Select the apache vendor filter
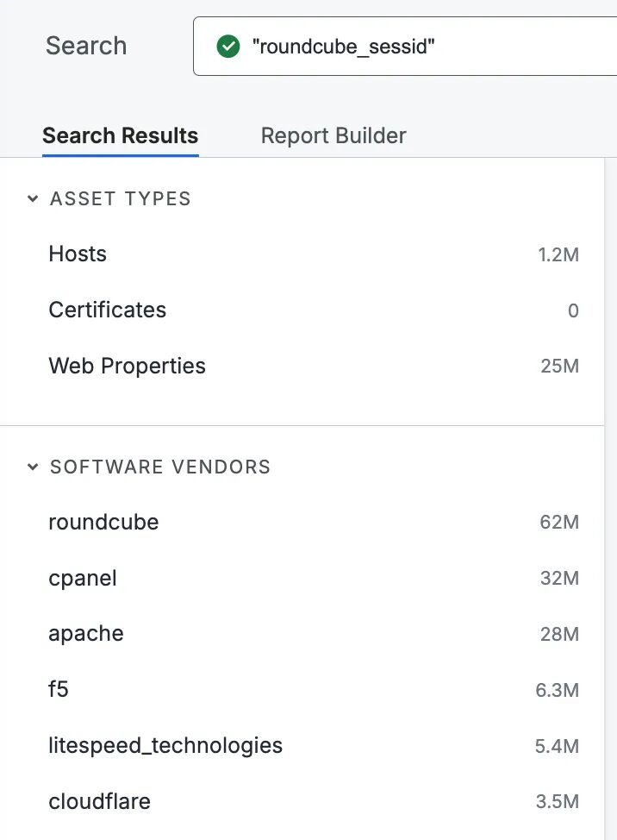 click(86, 634)
